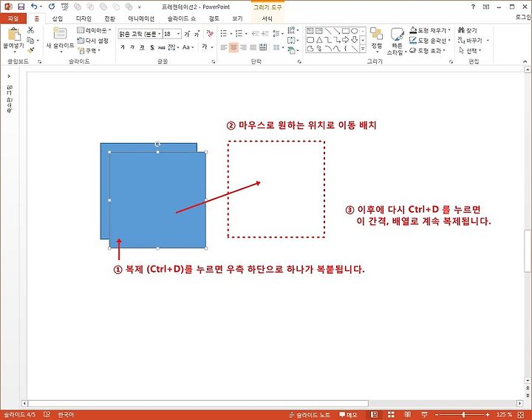Open the Section (구역) dropdown
The image size is (532, 420).
point(89,50)
